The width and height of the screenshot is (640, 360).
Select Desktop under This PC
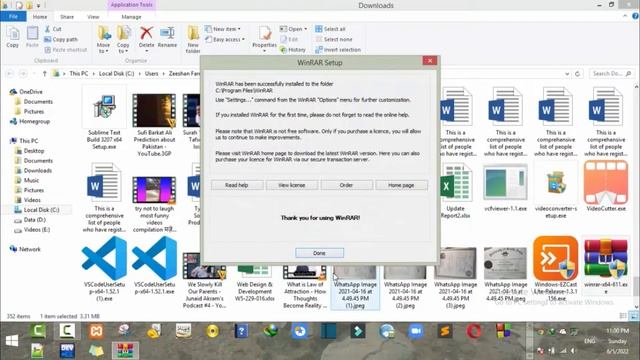coord(30,151)
